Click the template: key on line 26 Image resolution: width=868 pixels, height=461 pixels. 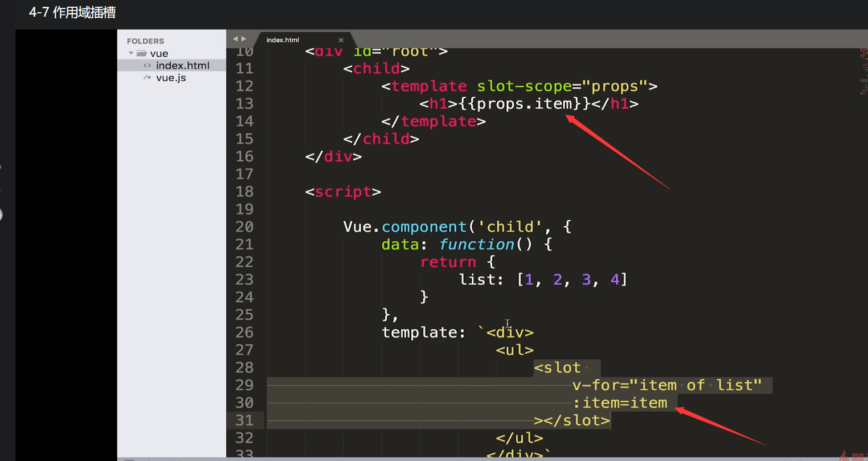[x=423, y=333]
